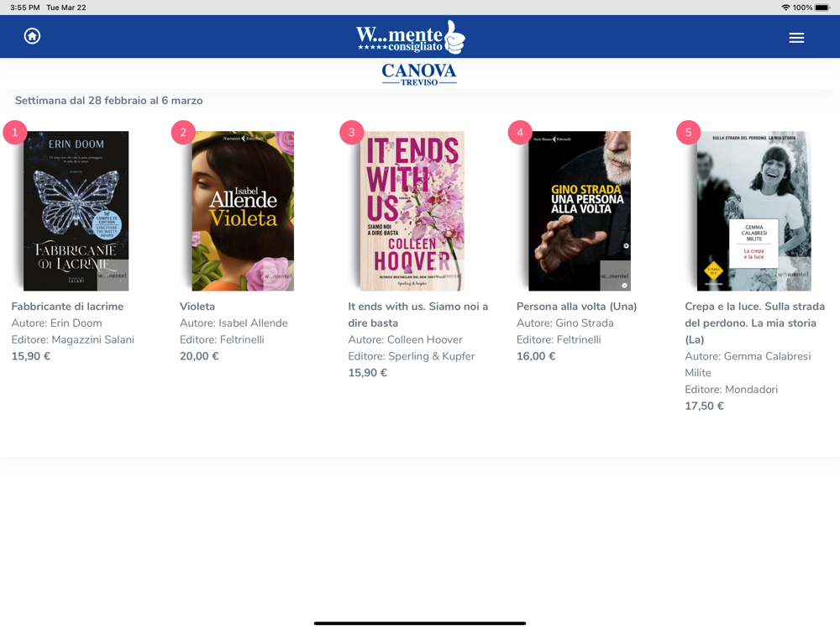
Task: Open the hamburger menu
Action: 796,38
